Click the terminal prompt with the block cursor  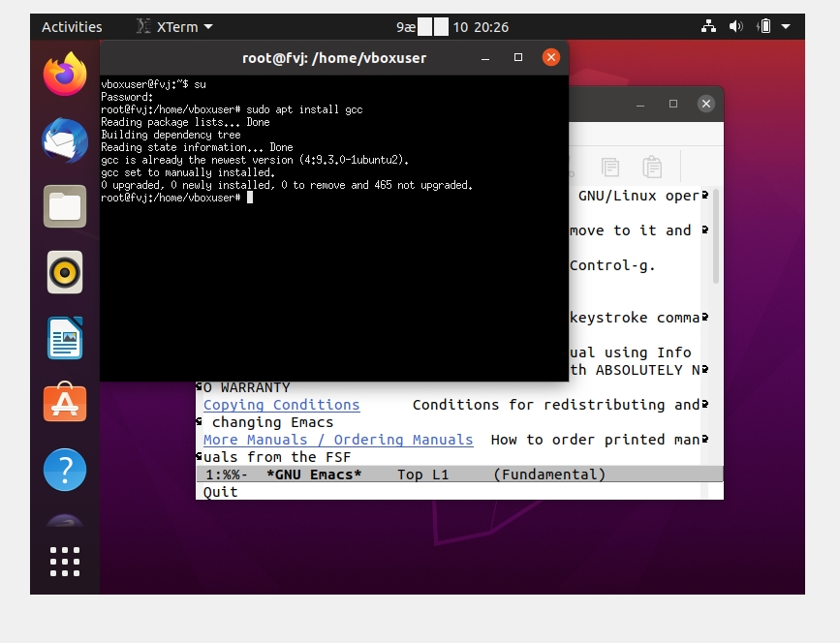pos(176,198)
